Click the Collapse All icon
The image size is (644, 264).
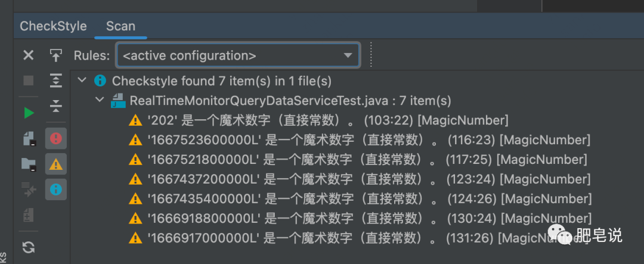click(x=56, y=106)
